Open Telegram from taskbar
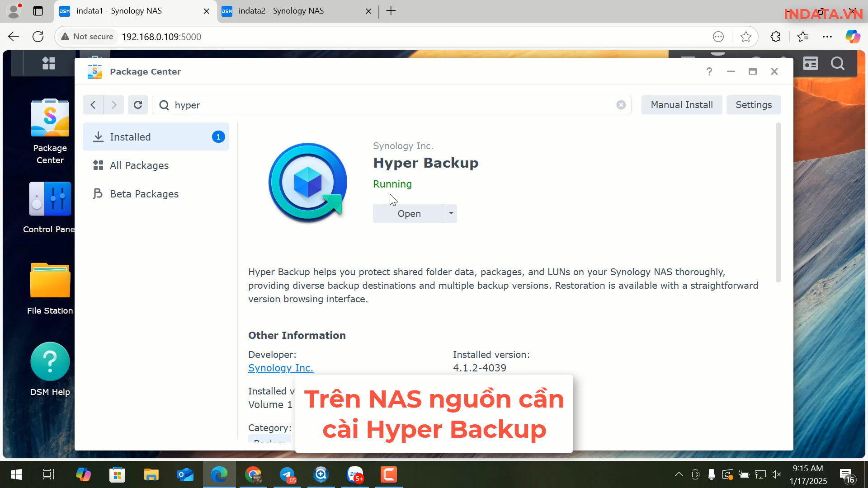This screenshot has width=868, height=488. [288, 474]
